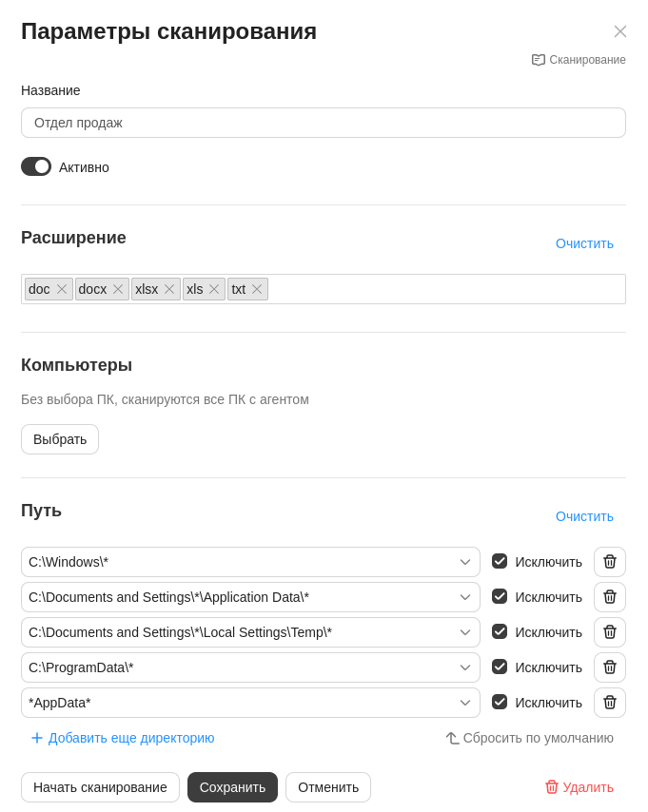Uncheck Исключить for C:\Windows\* path
648x812 pixels.
[500, 561]
